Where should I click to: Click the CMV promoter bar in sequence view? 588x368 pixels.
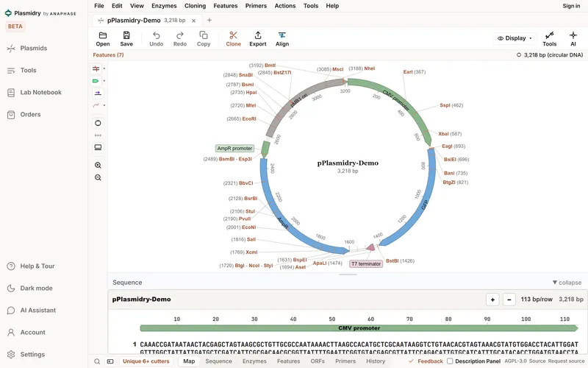[359, 328]
